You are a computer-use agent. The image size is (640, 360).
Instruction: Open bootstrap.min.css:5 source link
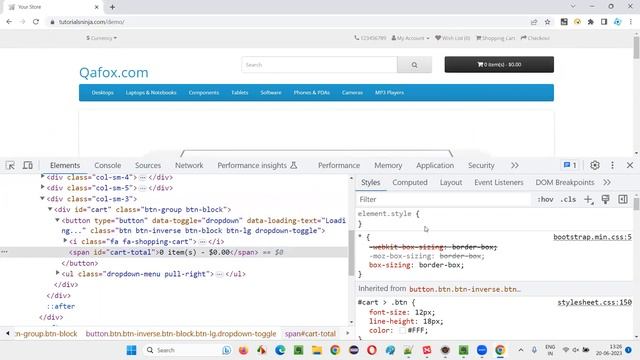point(592,237)
